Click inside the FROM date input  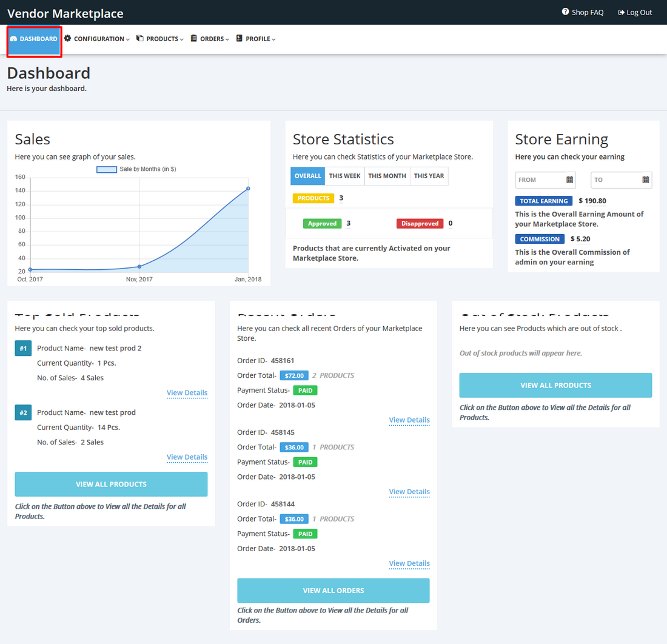[x=540, y=180]
